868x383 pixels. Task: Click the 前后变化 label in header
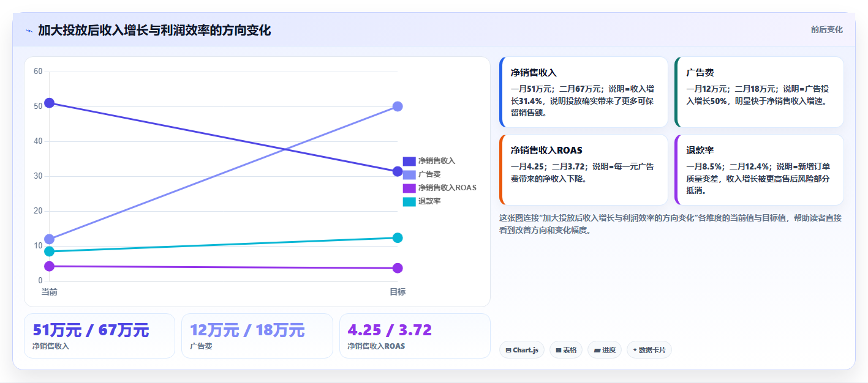(826, 29)
